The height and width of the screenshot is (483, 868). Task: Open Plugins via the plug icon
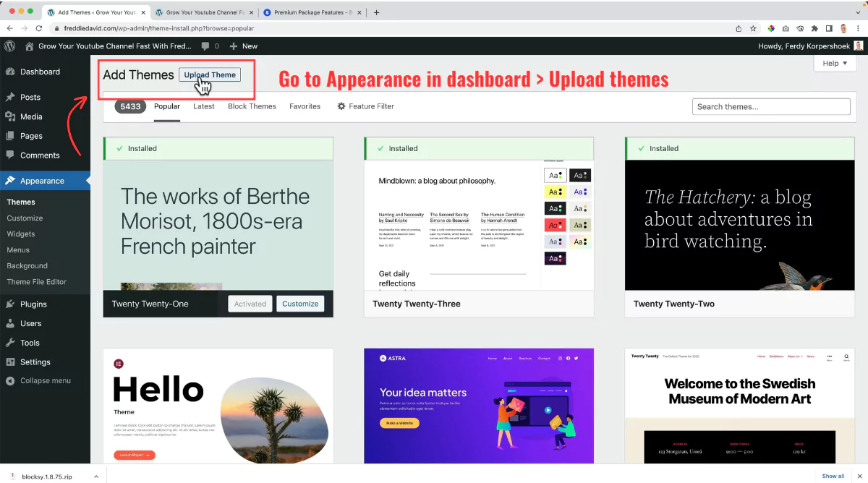[x=12, y=304]
